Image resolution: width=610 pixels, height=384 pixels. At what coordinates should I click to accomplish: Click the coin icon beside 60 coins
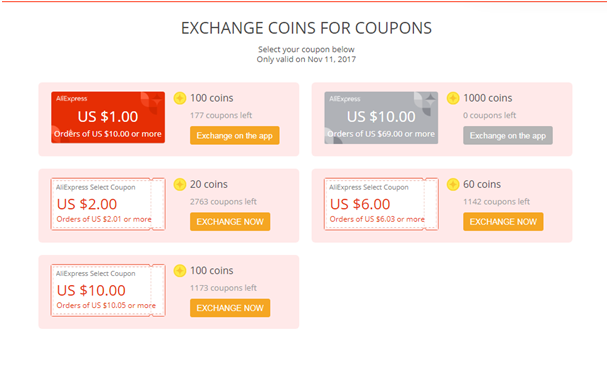[x=453, y=184]
